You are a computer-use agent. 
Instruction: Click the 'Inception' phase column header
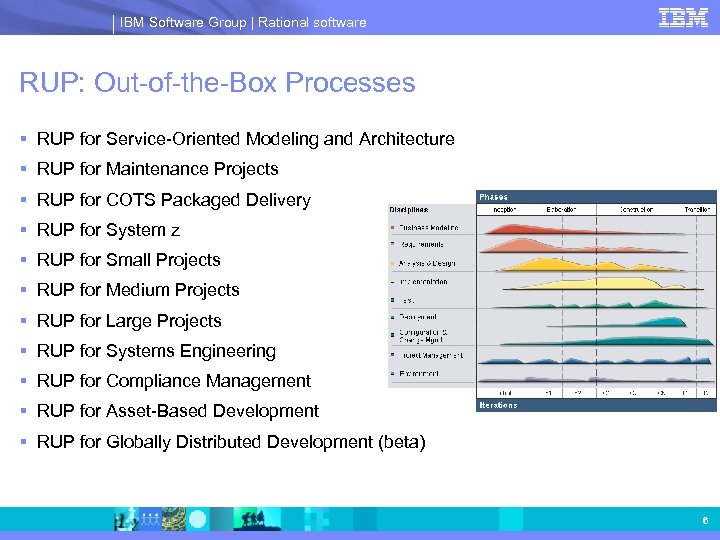coord(504,209)
